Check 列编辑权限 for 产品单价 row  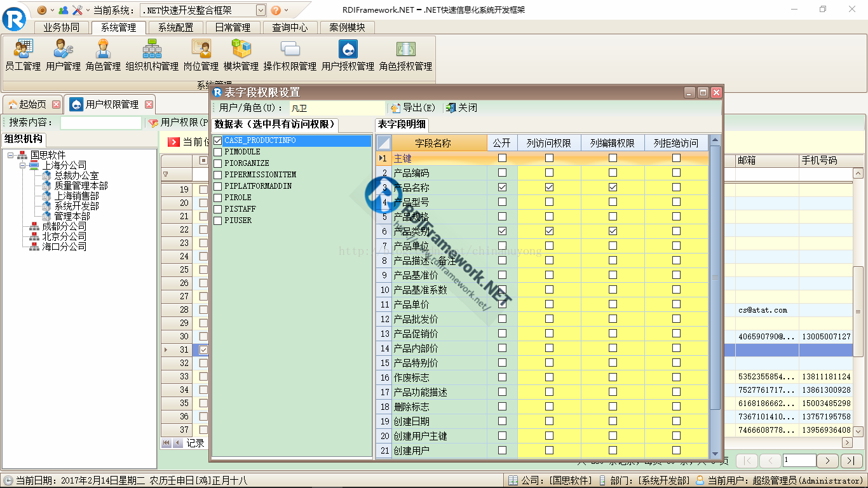[613, 304]
